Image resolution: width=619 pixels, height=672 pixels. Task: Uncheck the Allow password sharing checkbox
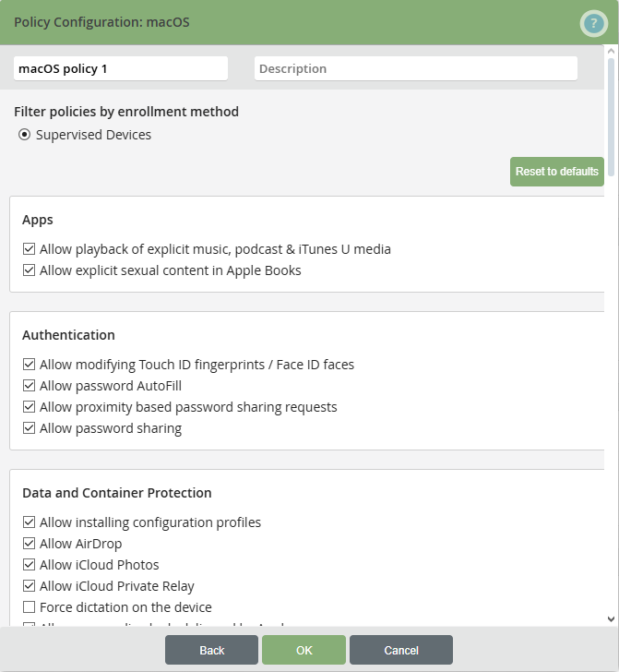[30, 428]
